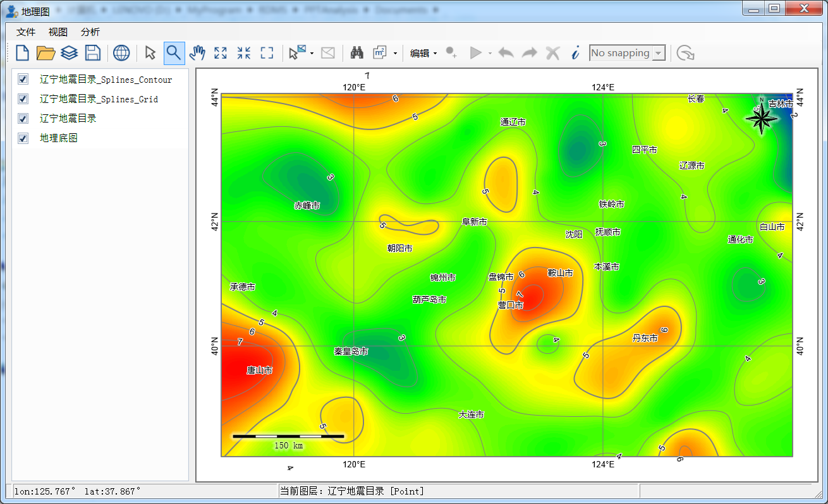Create a new map document
The image size is (828, 504).
[22, 53]
